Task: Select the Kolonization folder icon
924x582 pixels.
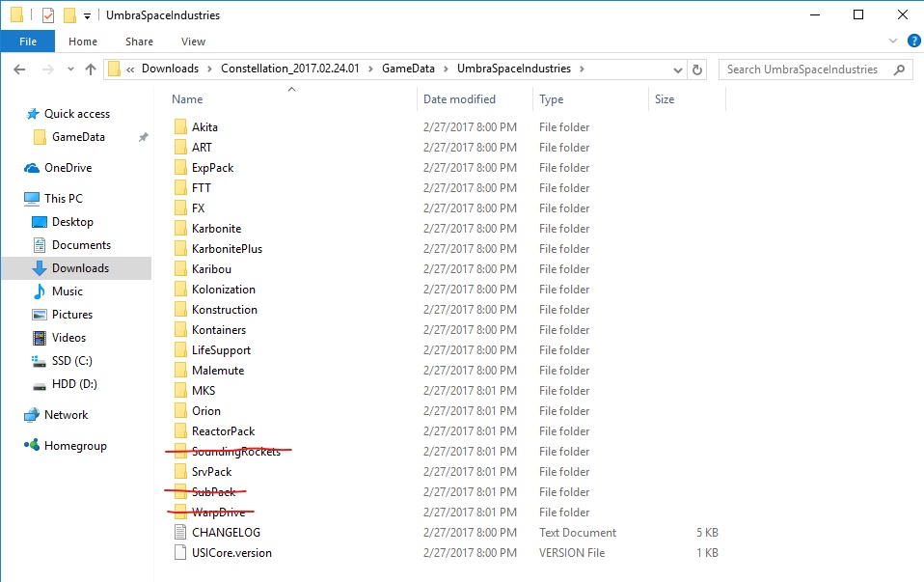Action: coord(180,289)
